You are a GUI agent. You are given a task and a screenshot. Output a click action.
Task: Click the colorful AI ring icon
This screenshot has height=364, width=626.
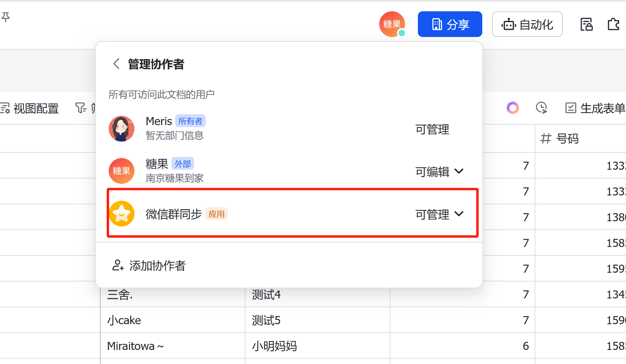click(x=512, y=108)
